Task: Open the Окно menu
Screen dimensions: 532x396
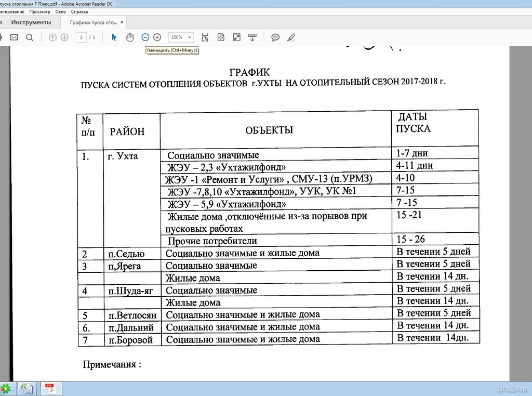Action: click(61, 11)
